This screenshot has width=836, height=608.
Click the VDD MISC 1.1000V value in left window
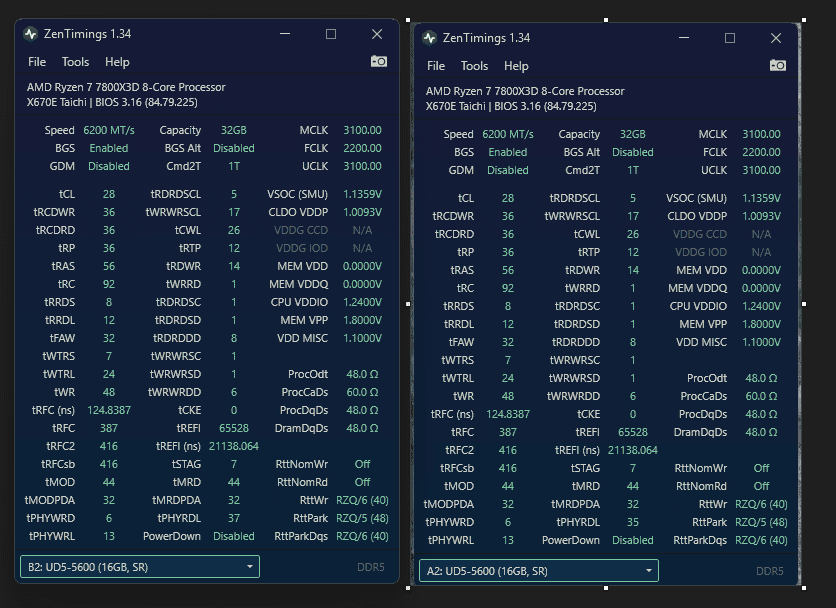[x=362, y=338]
